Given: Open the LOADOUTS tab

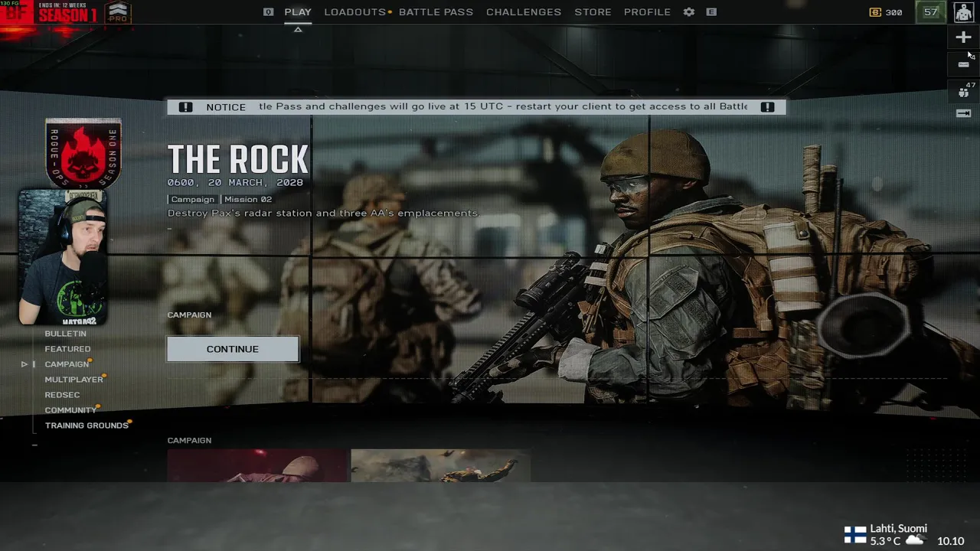Looking at the screenshot, I should click(355, 12).
